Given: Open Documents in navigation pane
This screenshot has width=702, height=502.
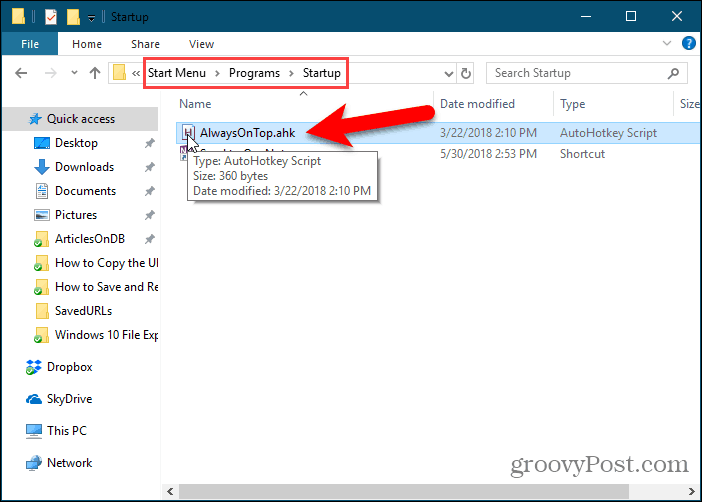Looking at the screenshot, I should [86, 191].
